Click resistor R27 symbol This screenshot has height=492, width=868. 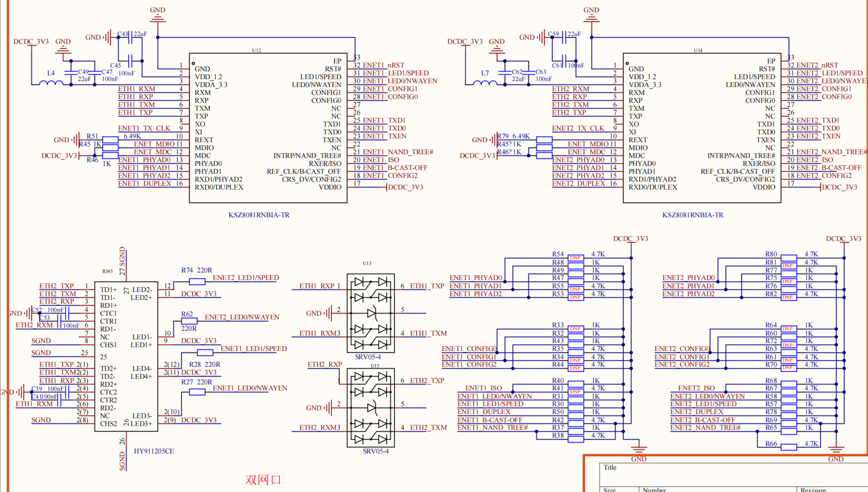coord(197,392)
